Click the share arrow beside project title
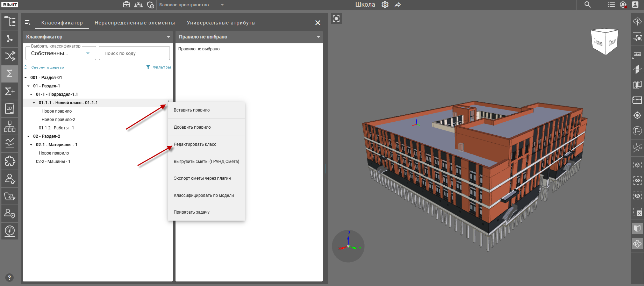The width and height of the screenshot is (644, 286). click(398, 5)
